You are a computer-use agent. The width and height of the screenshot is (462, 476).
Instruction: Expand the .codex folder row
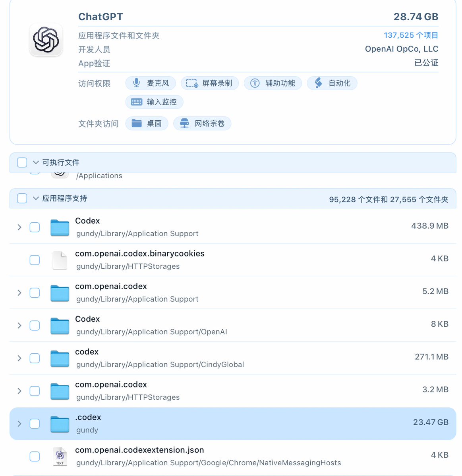pyautogui.click(x=19, y=424)
